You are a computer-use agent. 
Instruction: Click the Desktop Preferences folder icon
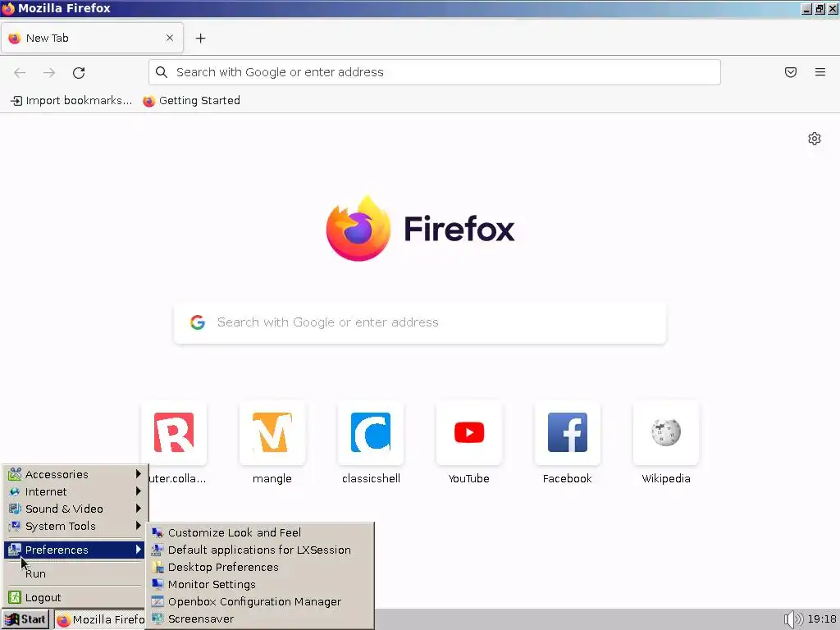pos(157,567)
